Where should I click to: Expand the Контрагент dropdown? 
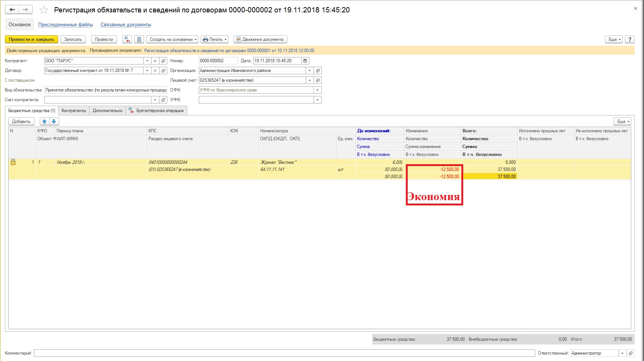pyautogui.click(x=147, y=61)
